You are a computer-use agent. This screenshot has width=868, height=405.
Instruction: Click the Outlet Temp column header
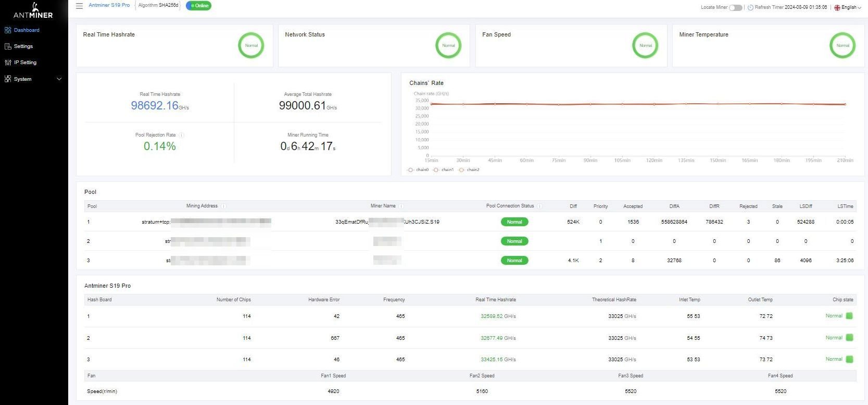760,300
